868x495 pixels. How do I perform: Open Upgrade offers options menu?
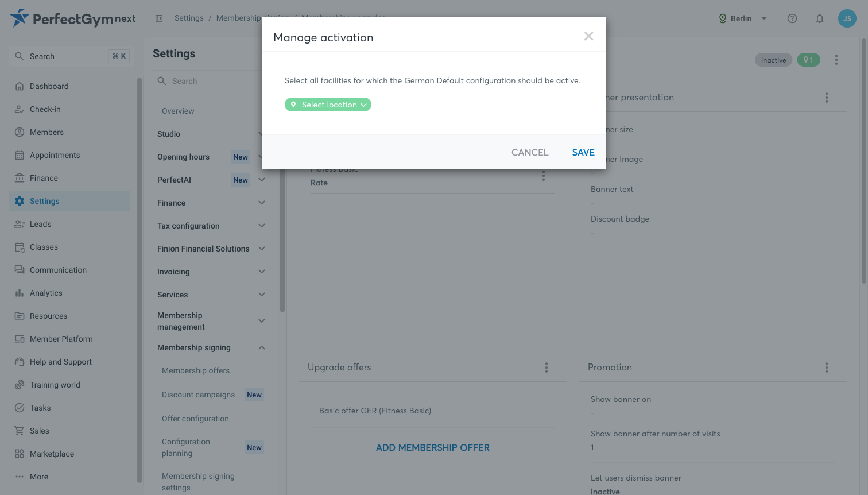(547, 368)
